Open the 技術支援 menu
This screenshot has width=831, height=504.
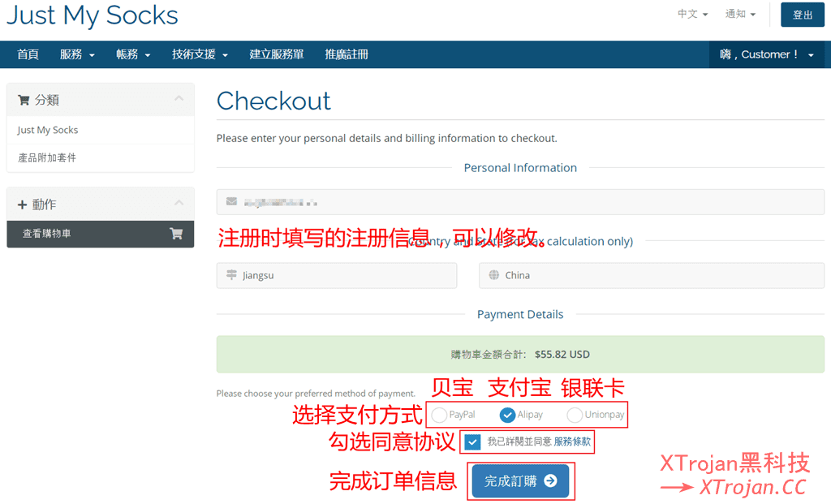pyautogui.click(x=200, y=54)
